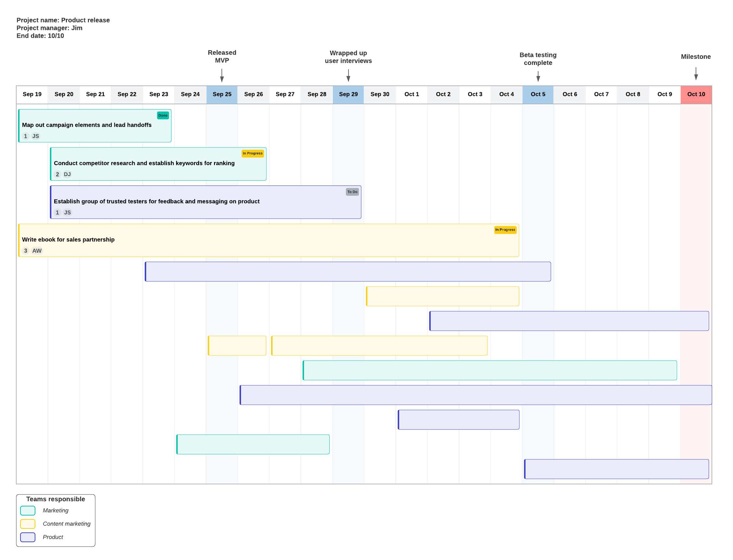Click the Project name Product release text
733x560 pixels.
pyautogui.click(x=63, y=20)
